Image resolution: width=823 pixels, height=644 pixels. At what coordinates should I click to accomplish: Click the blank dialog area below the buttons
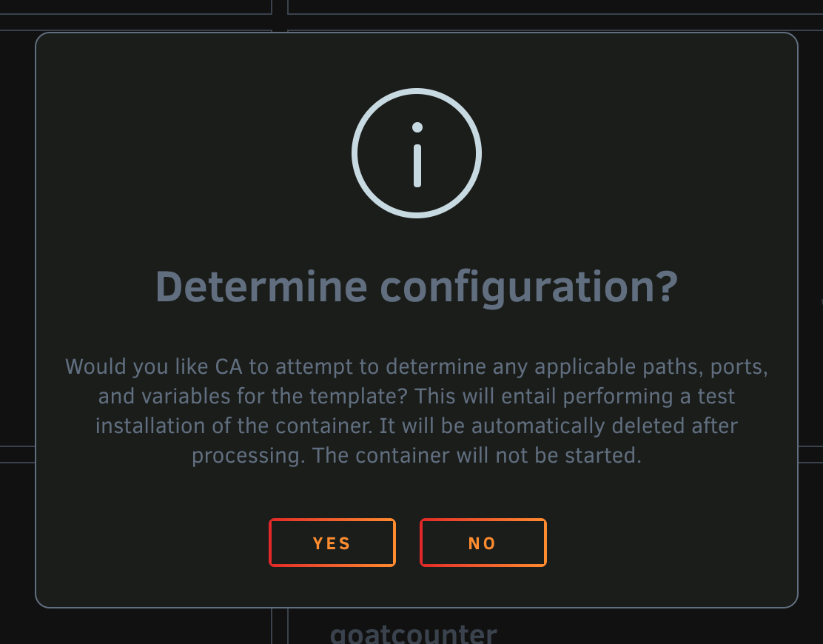pos(417,587)
